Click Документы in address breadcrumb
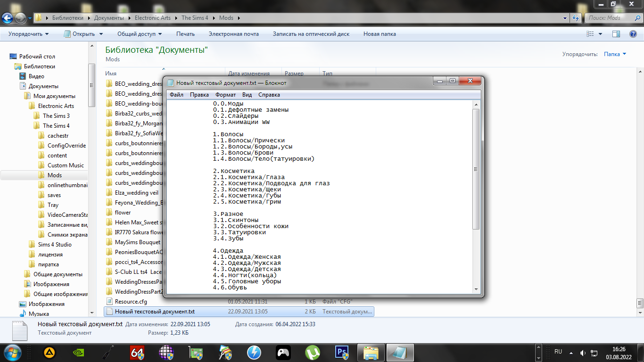Image resolution: width=644 pixels, height=362 pixels. tap(109, 18)
